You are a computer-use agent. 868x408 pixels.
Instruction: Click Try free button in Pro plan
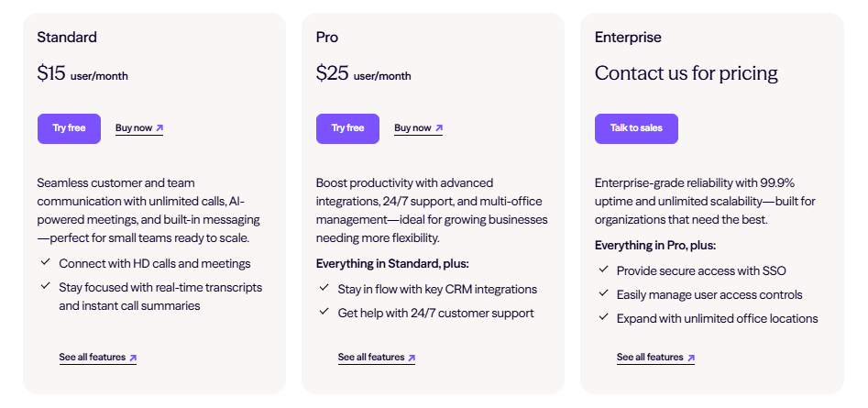click(x=347, y=128)
